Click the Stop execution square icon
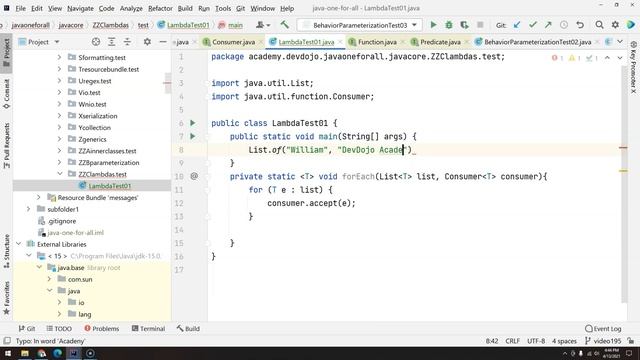 pyautogui.click(x=480, y=25)
